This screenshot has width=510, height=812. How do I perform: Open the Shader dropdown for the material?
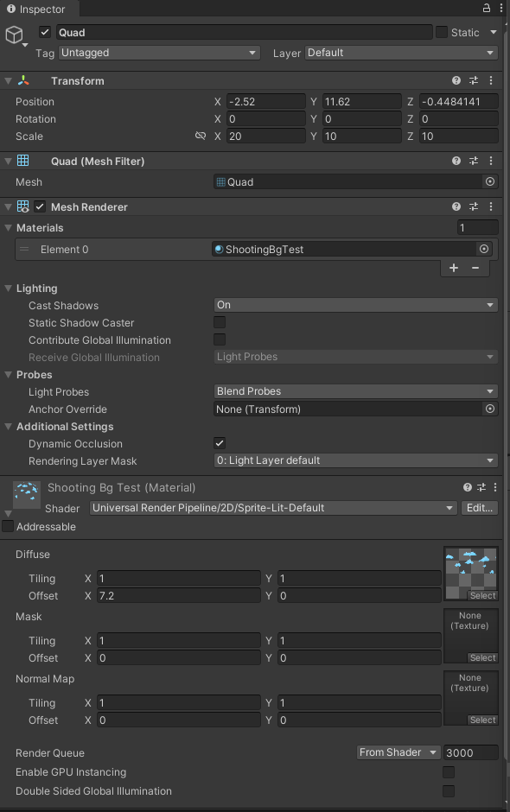pyautogui.click(x=268, y=508)
